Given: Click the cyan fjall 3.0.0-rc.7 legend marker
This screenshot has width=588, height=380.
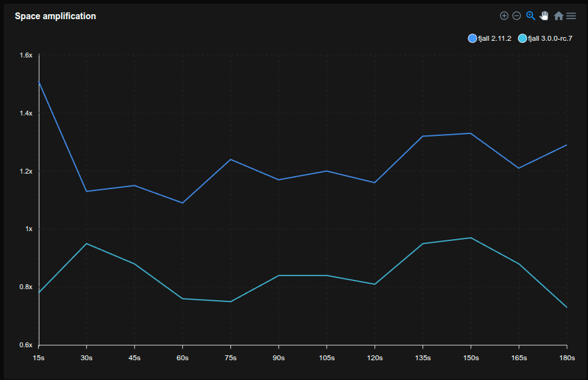Looking at the screenshot, I should pos(523,39).
